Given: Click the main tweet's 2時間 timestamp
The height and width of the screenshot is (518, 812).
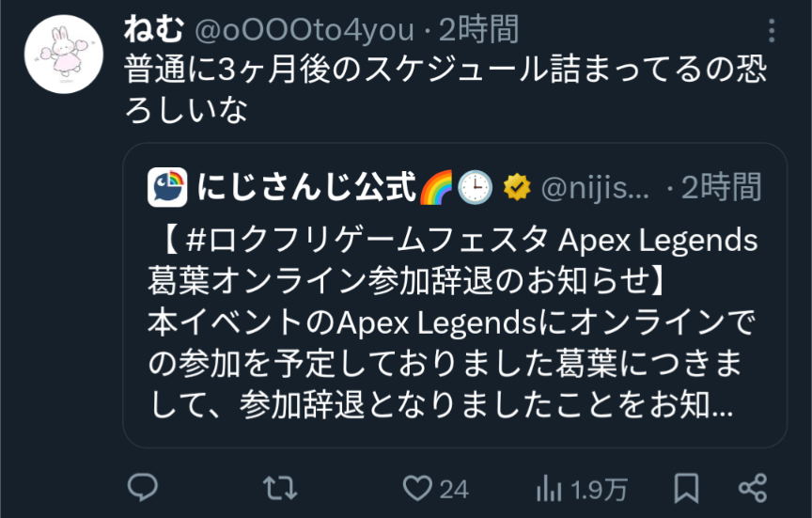Looking at the screenshot, I should click(x=479, y=29).
